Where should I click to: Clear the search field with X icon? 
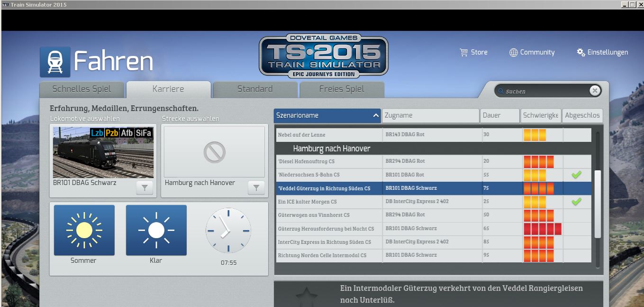595,91
